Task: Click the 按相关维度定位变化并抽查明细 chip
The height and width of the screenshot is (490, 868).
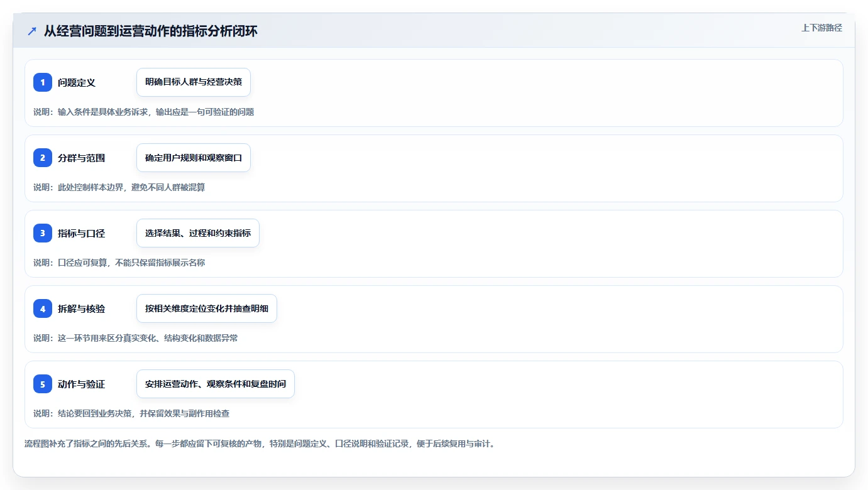Action: coord(207,308)
